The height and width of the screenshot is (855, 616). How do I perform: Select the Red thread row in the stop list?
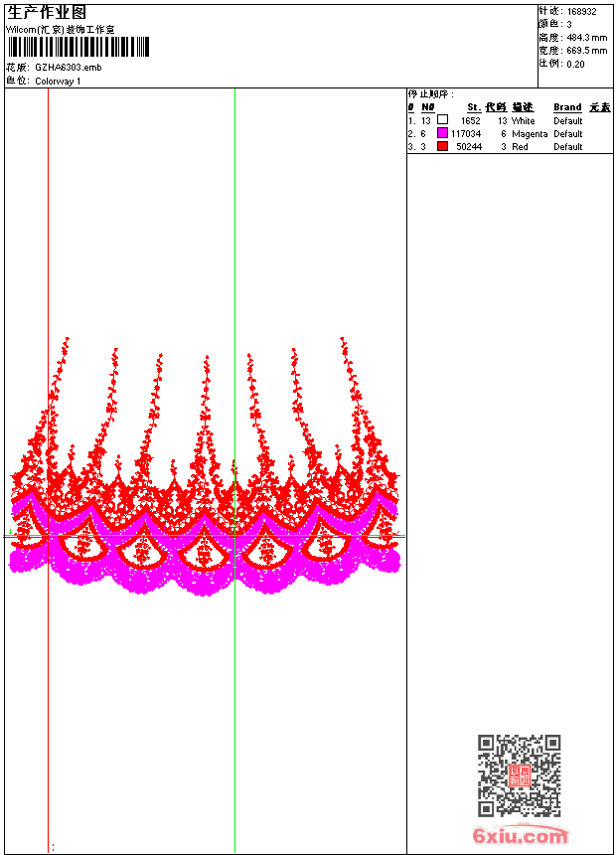pos(509,147)
